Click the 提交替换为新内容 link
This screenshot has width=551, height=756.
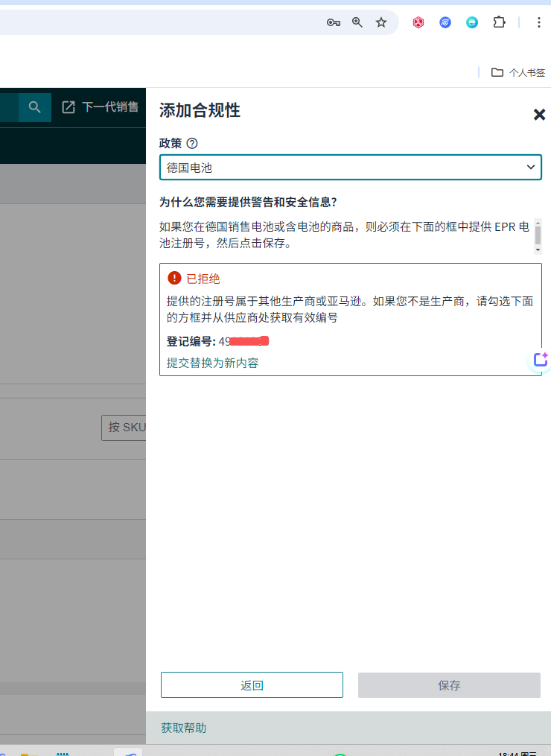pyautogui.click(x=212, y=363)
